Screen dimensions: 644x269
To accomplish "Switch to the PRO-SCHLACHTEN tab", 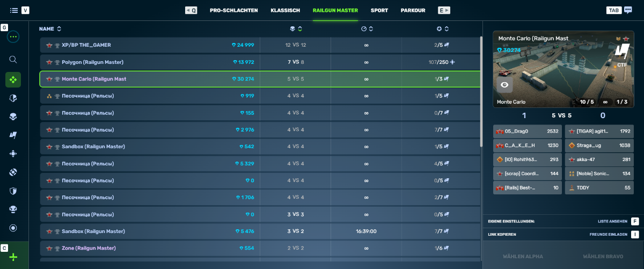I will 233,10.
